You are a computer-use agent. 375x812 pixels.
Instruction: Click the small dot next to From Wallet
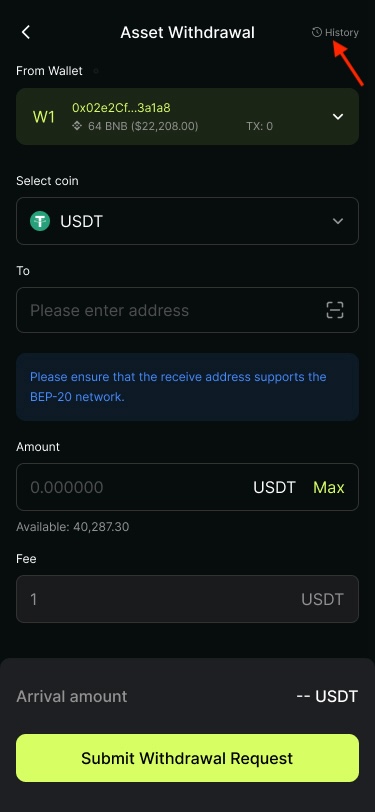click(x=96, y=71)
